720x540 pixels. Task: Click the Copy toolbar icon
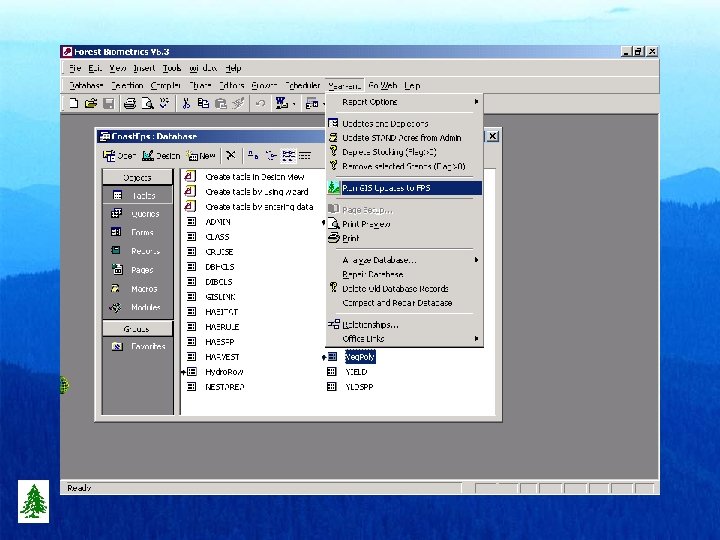click(x=203, y=103)
